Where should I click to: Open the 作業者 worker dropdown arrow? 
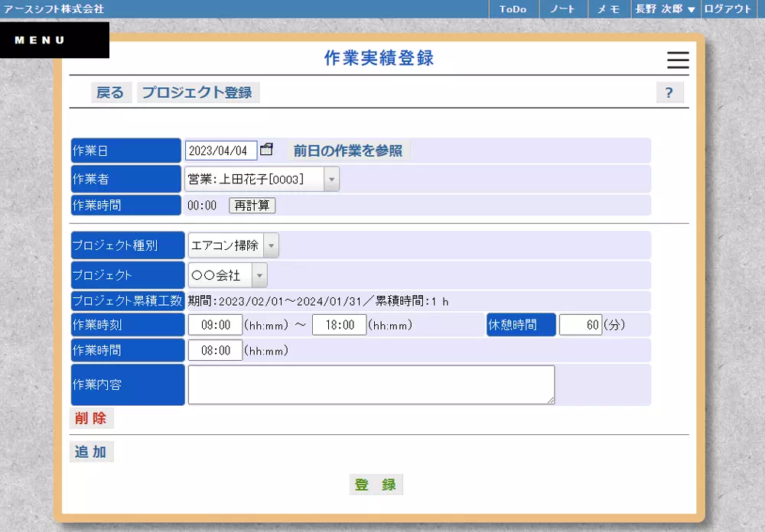[330, 179]
